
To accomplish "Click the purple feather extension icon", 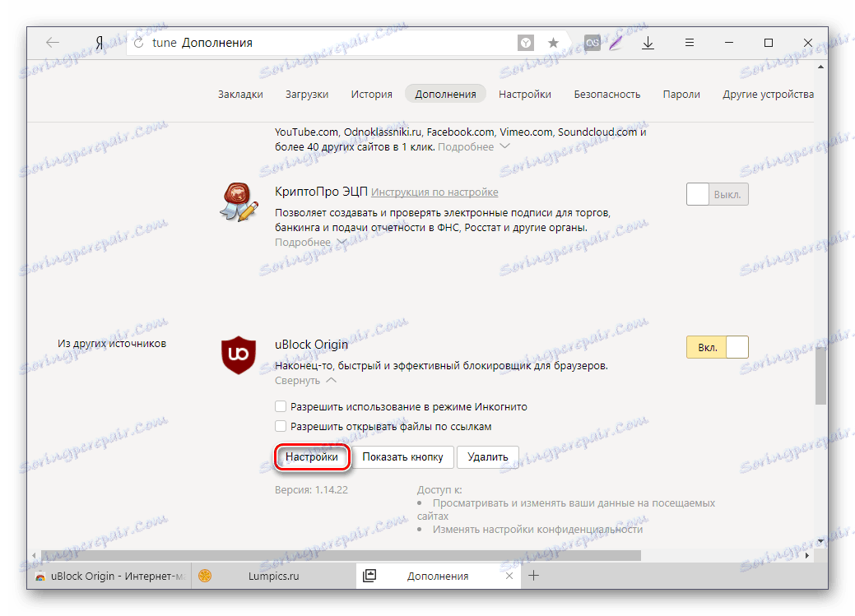I will [616, 43].
